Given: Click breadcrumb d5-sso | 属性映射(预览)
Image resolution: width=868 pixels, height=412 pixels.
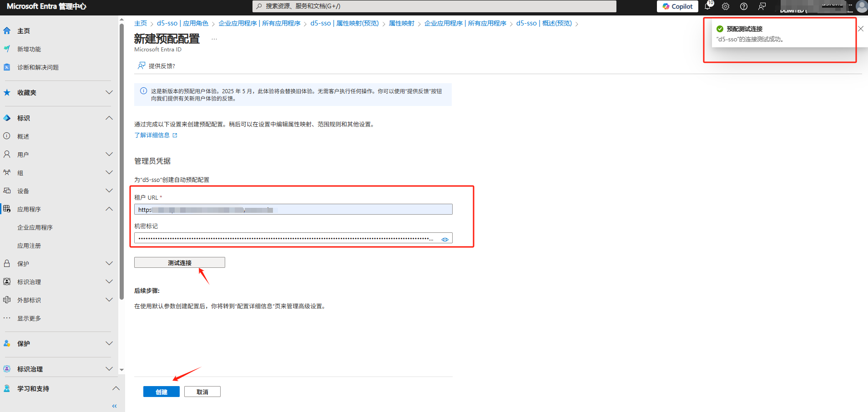Looking at the screenshot, I should 344,23.
